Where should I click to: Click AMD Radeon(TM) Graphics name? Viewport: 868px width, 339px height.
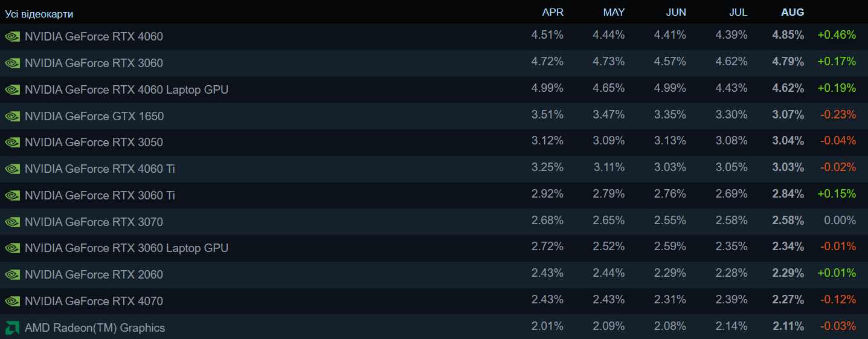pyautogui.click(x=95, y=328)
